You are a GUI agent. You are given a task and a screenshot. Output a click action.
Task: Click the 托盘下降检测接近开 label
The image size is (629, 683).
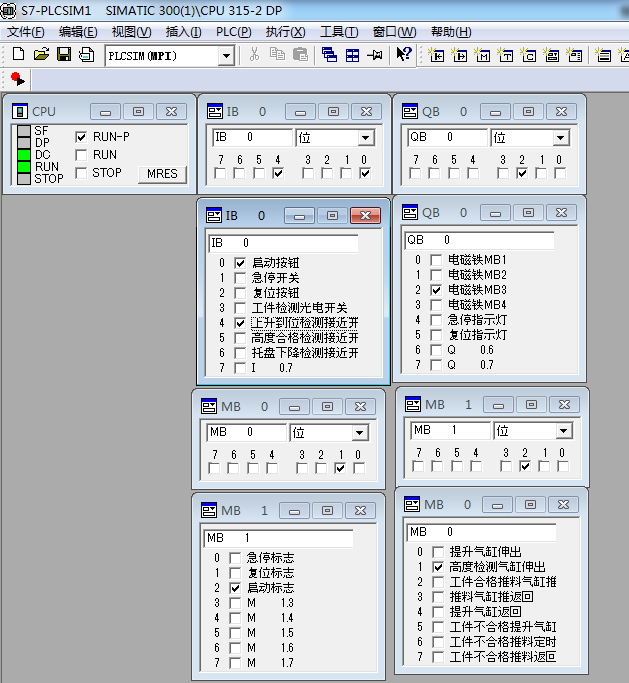(304, 353)
